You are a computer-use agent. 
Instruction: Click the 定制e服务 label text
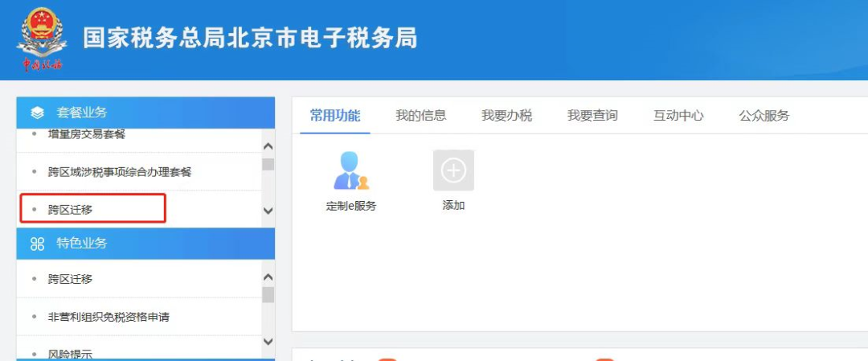coord(351,206)
